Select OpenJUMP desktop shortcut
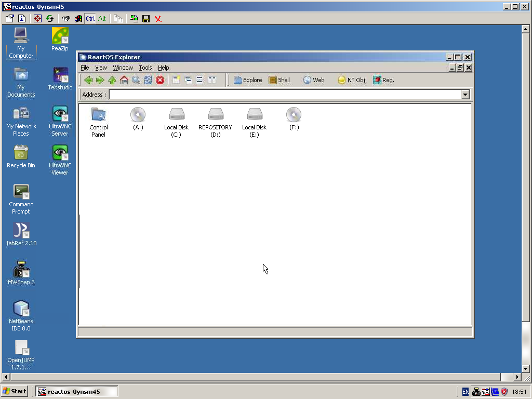The width and height of the screenshot is (532, 399). (x=21, y=355)
